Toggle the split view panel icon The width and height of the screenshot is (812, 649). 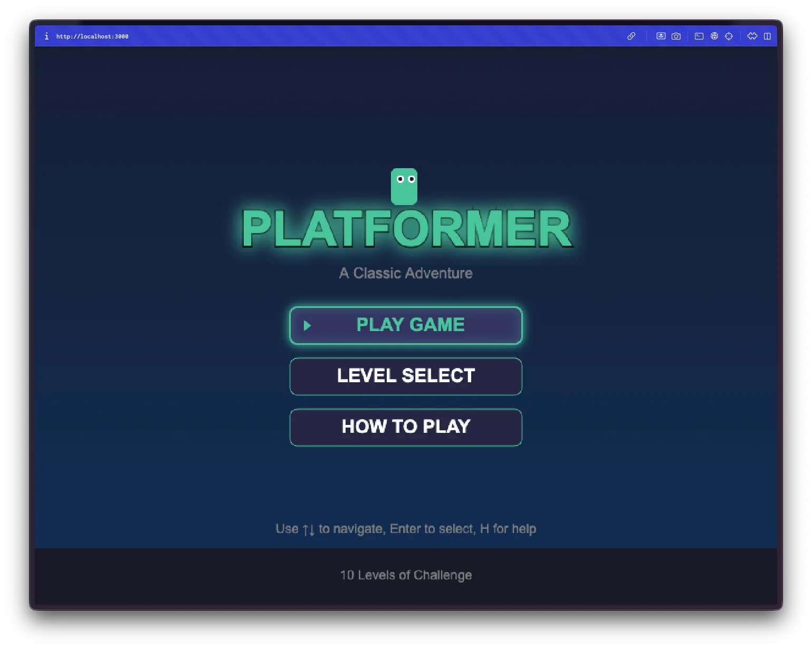768,36
